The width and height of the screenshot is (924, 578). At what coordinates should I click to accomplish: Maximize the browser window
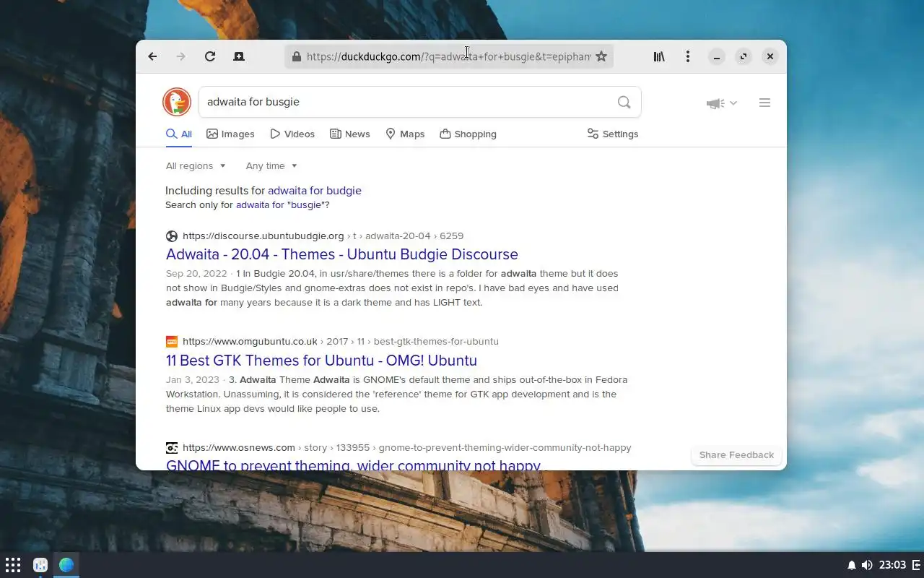point(744,56)
